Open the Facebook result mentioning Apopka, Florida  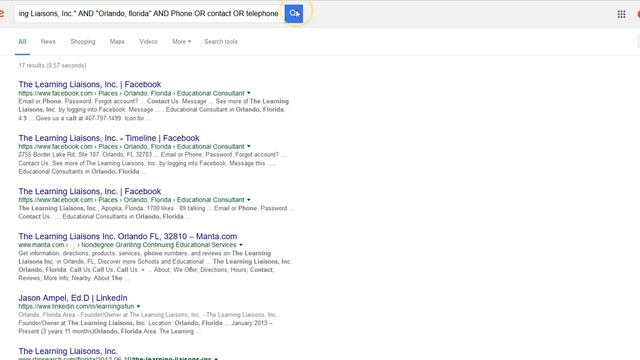(90, 191)
